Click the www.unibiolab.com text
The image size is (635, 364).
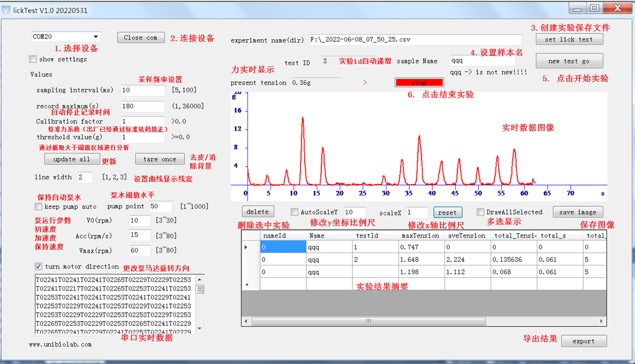coord(61,344)
